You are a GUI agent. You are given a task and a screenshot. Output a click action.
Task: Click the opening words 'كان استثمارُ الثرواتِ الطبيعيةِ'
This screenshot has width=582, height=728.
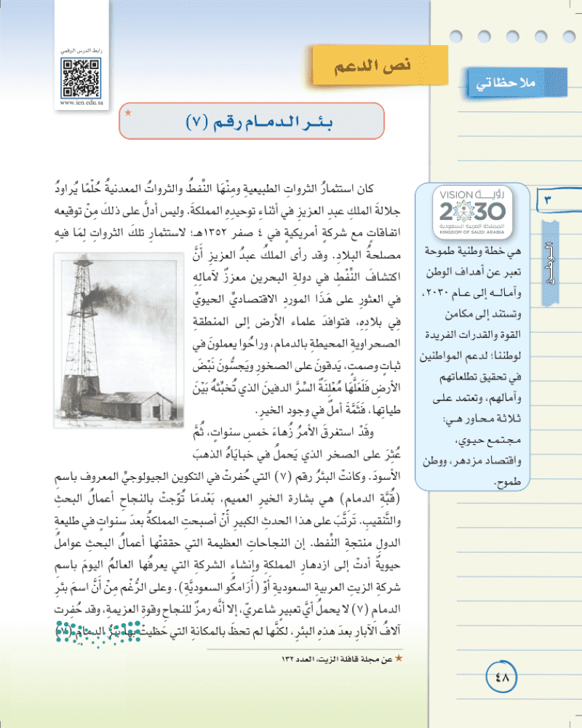(308, 189)
